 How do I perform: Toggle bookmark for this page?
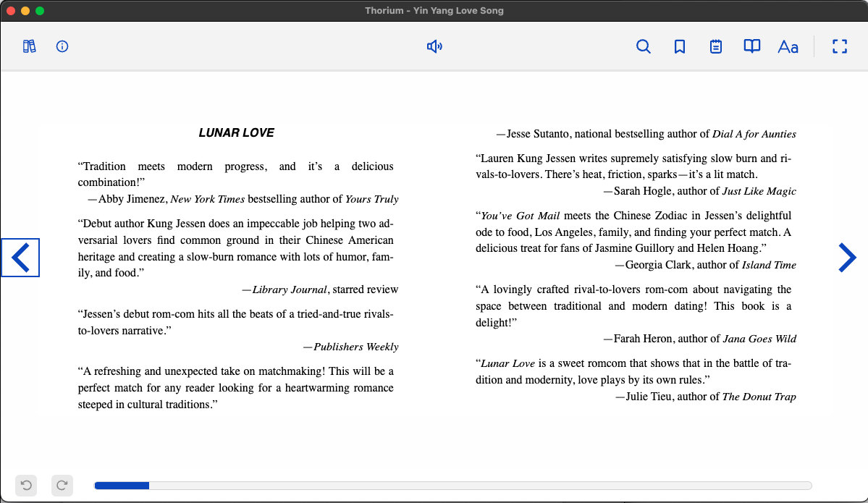(x=679, y=46)
